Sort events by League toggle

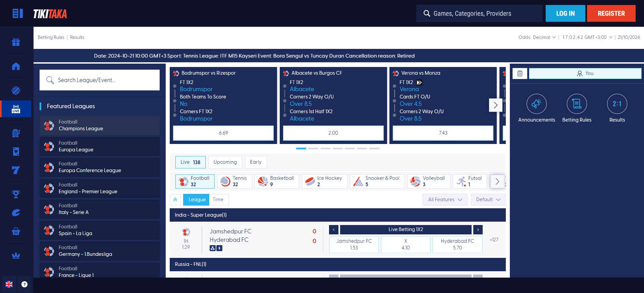pos(196,200)
